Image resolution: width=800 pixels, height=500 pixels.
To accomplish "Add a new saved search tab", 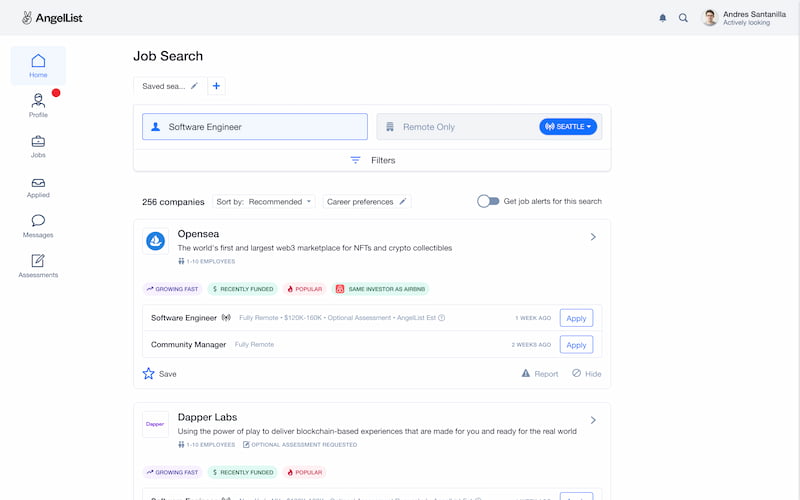I will pyautogui.click(x=216, y=86).
